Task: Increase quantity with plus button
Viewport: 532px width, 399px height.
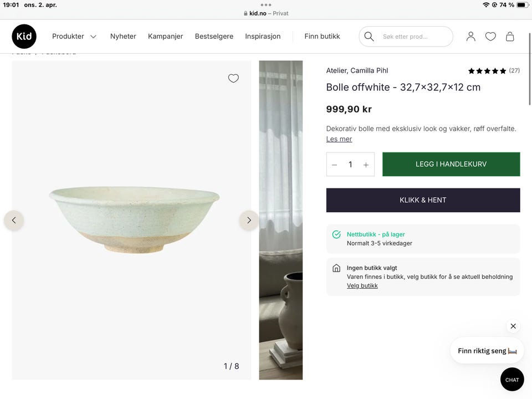Action: 366,165
